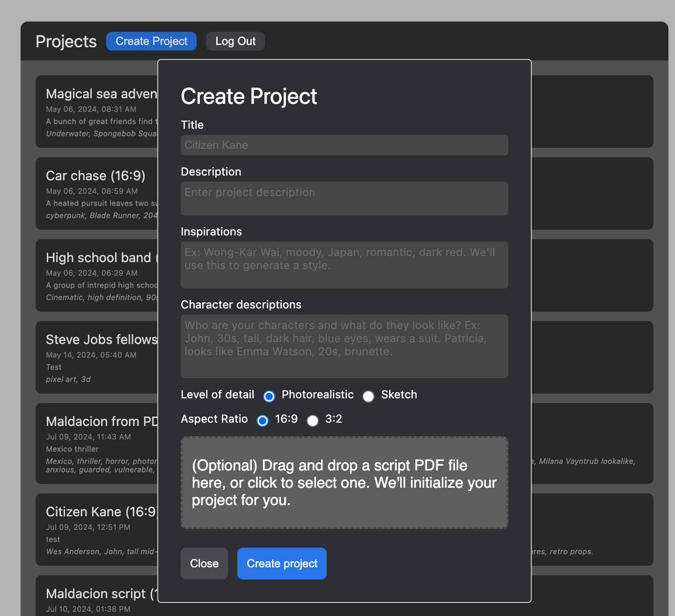Close the Create Project dialog

click(x=204, y=564)
